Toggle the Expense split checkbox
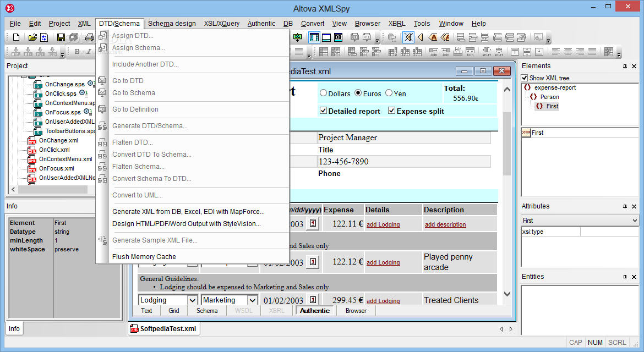Image resolution: width=644 pixels, height=352 pixels. (391, 111)
